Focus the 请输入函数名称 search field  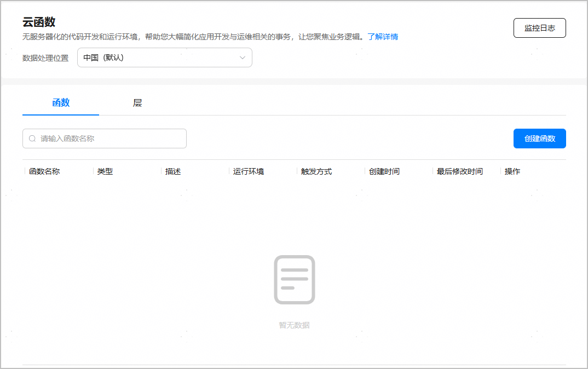(x=109, y=139)
